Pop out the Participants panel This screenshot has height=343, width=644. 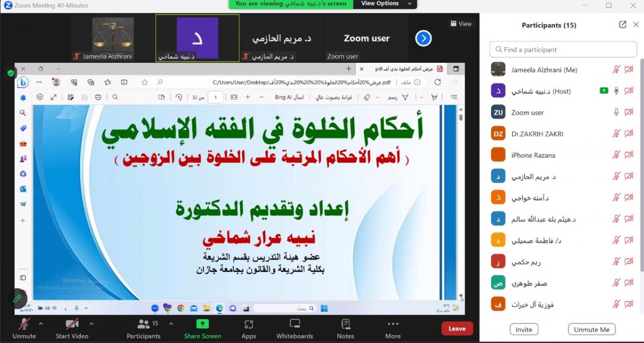[x=623, y=25]
